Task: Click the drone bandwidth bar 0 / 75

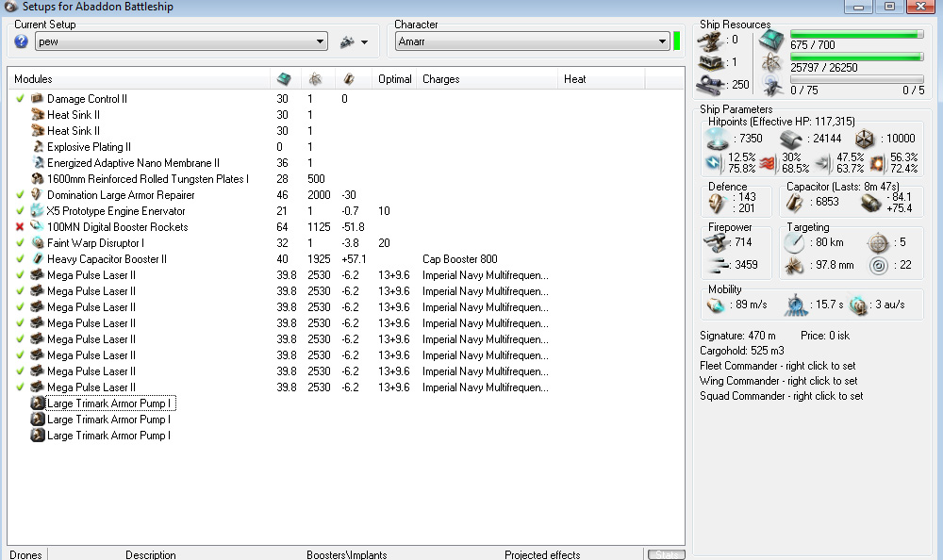Action: tap(856, 79)
